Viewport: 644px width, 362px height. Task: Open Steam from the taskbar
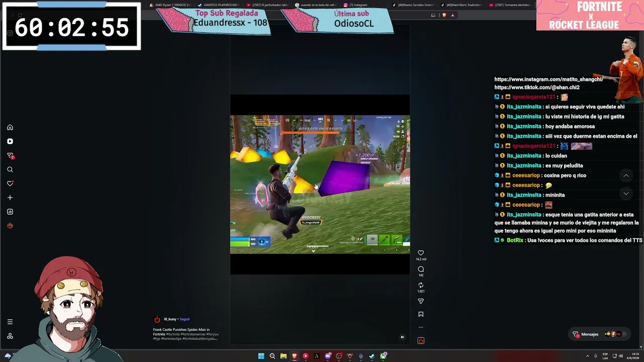tap(372, 356)
